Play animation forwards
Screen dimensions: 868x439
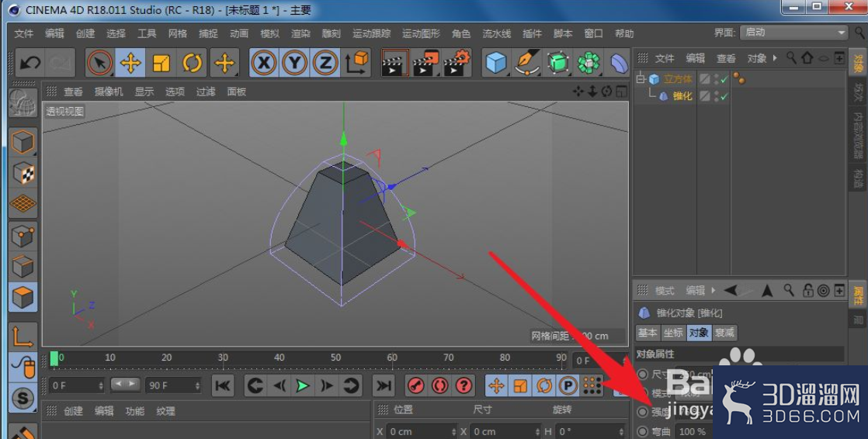(302, 385)
